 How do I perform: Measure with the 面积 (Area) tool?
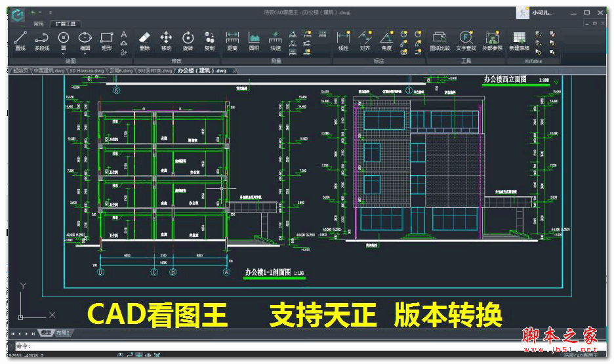254,41
